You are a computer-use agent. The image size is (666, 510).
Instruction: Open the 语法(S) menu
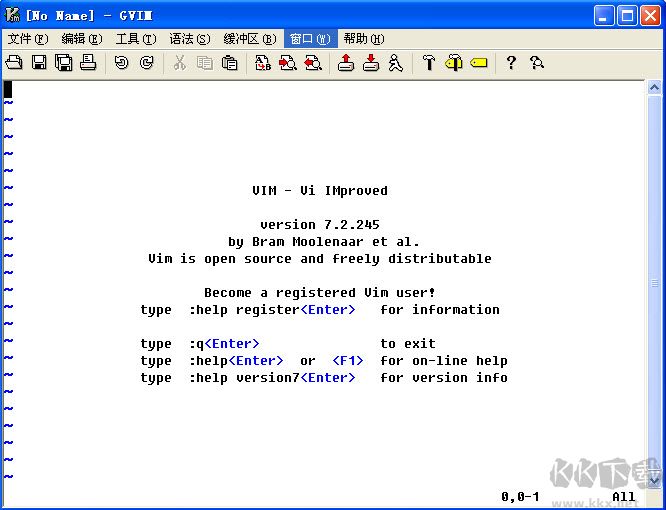(x=189, y=39)
